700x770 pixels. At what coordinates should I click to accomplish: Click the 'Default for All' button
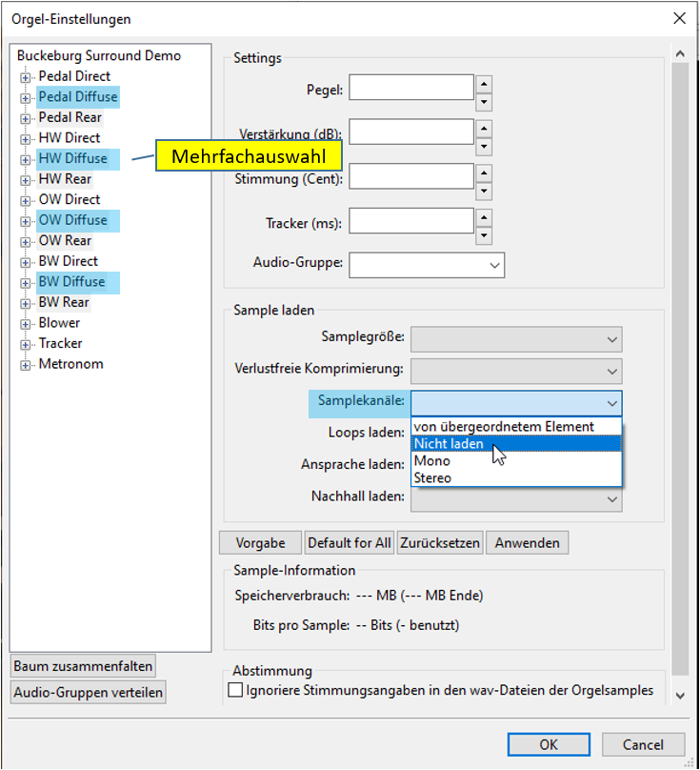[x=349, y=543]
